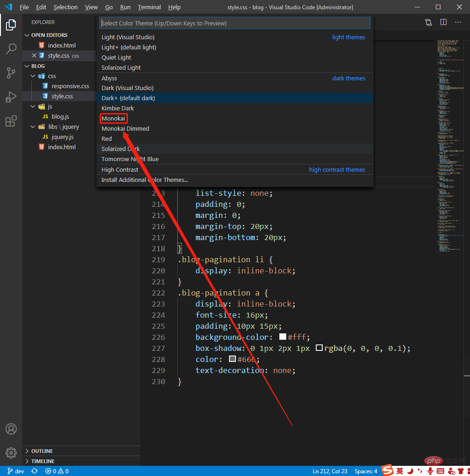Select the Monokai Dimmed theme
Screen dimensions: 470x476
point(235,129)
